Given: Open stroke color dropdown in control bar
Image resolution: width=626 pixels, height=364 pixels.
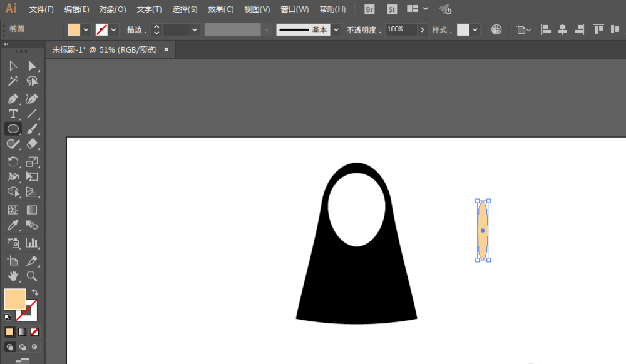Looking at the screenshot, I should [x=113, y=29].
